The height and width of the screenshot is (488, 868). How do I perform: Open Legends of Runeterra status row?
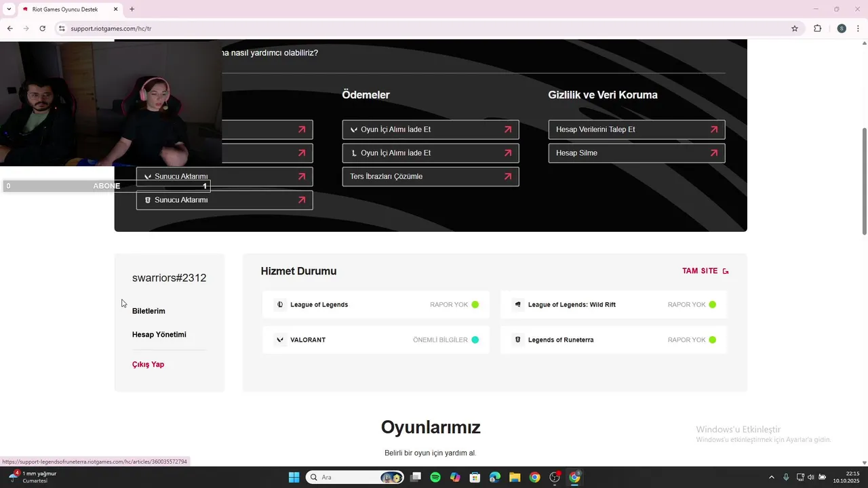click(x=614, y=340)
